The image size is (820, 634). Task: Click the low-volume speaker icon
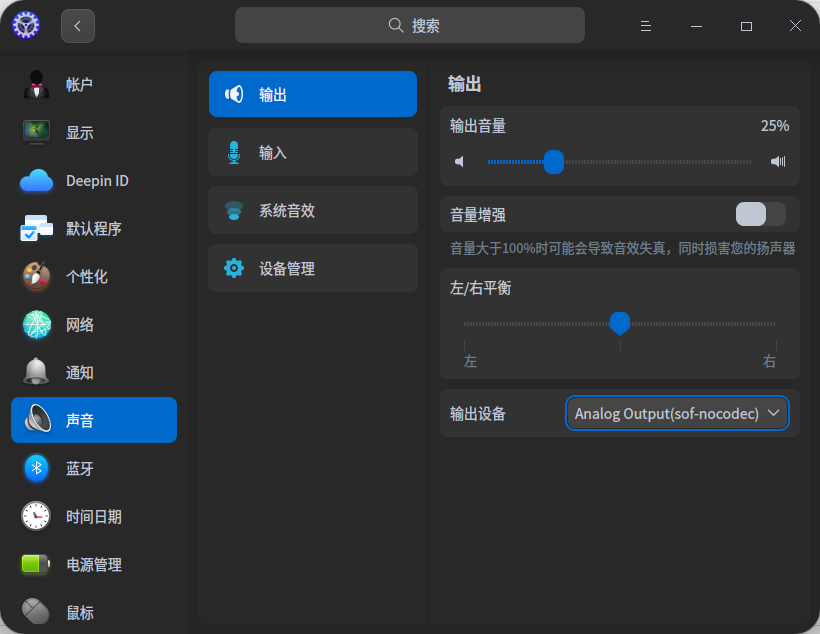click(460, 161)
